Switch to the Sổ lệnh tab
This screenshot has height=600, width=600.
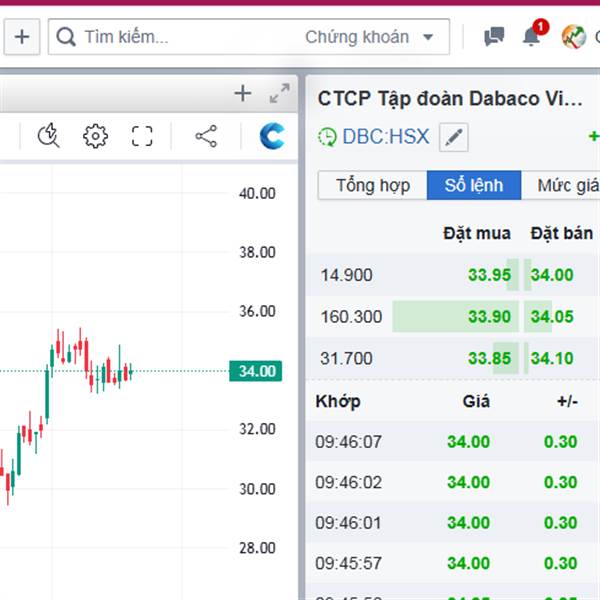pos(474,185)
